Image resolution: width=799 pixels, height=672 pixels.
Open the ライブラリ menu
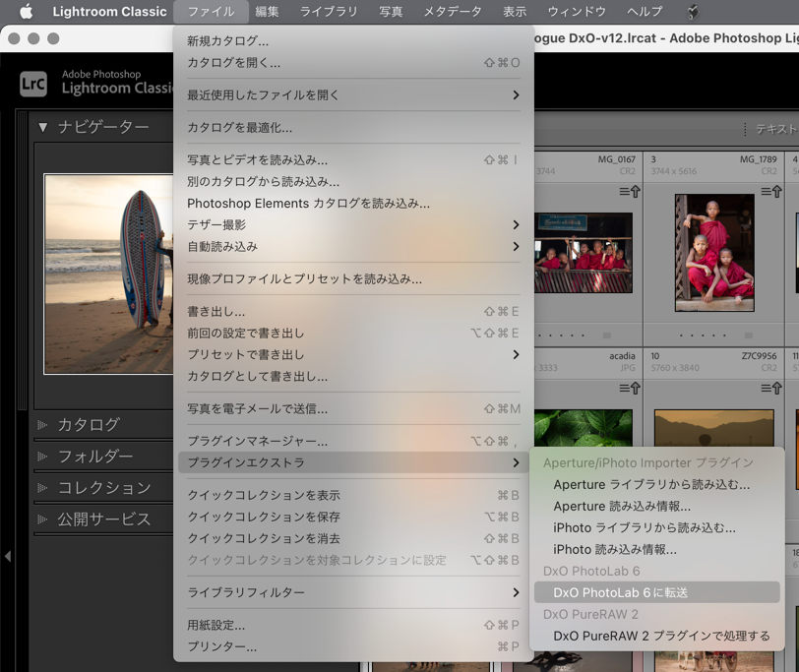pyautogui.click(x=329, y=11)
